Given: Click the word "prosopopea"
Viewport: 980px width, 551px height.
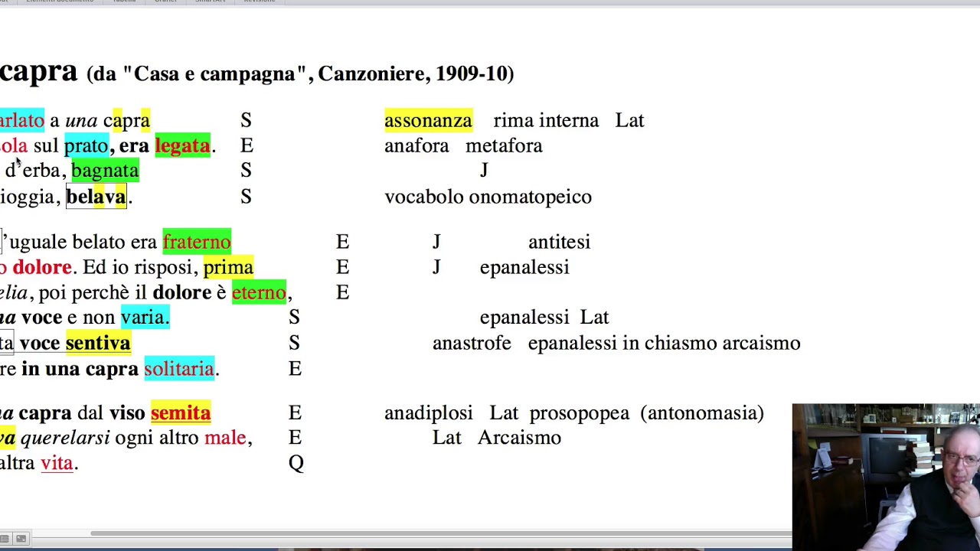Looking at the screenshot, I should tap(579, 412).
